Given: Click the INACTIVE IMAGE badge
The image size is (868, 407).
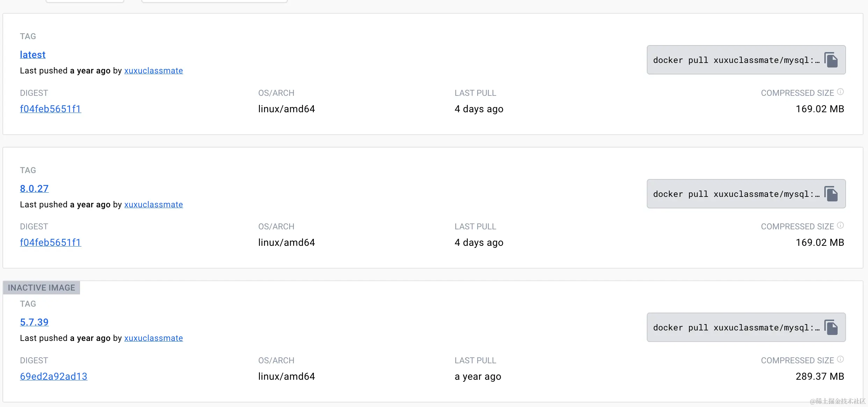Looking at the screenshot, I should [x=41, y=287].
